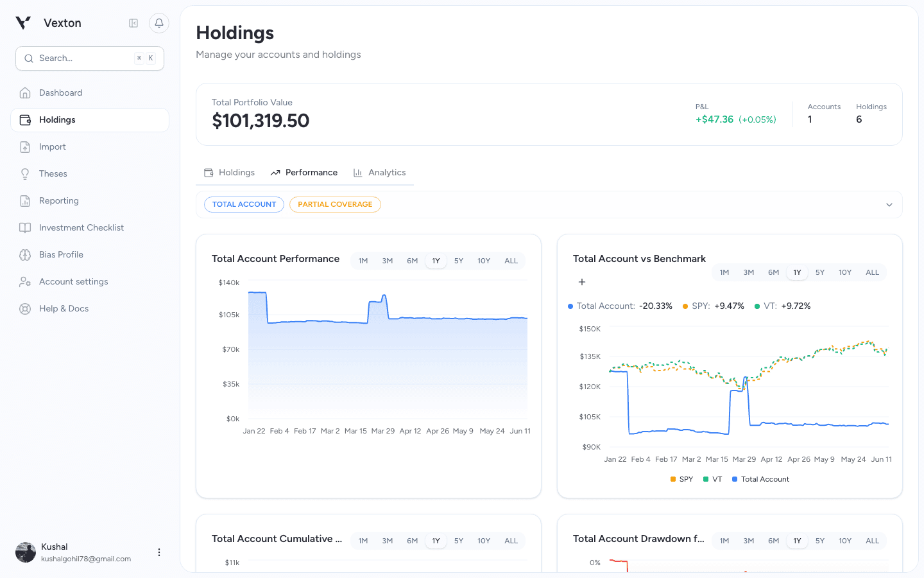Click the $101,319.50 portfolio value
924x578 pixels.
[x=261, y=121]
